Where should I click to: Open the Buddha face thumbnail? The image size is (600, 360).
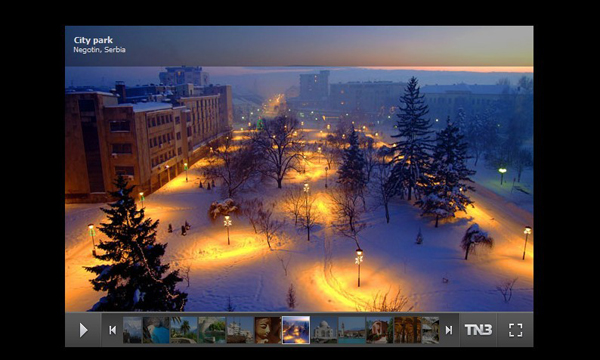(x=268, y=330)
